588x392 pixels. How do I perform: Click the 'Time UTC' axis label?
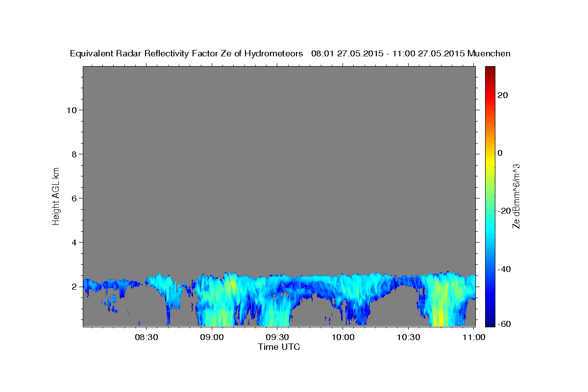(x=279, y=347)
